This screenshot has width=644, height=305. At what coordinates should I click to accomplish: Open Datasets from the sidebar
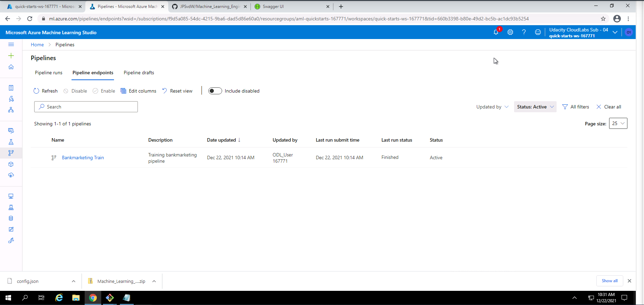click(x=11, y=131)
